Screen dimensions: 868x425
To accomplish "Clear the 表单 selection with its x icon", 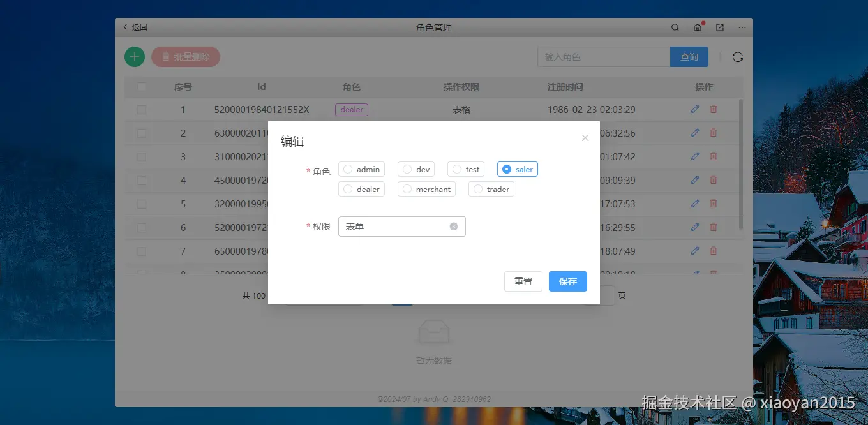I will (x=454, y=226).
